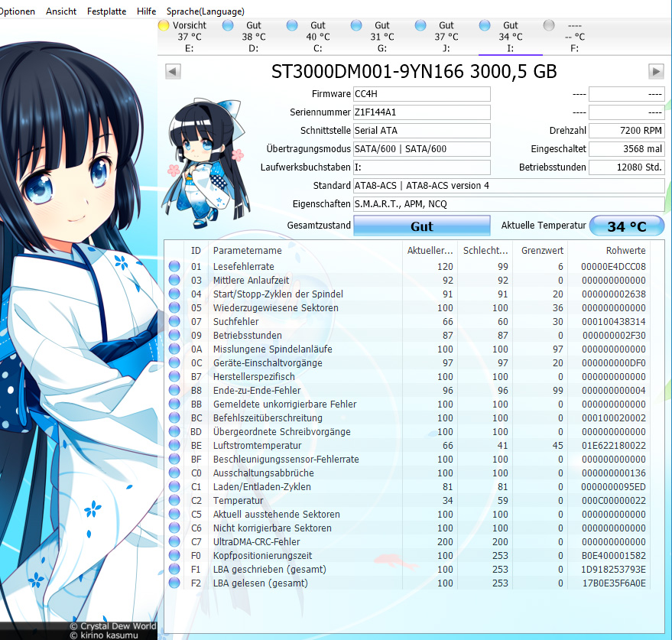The width and height of the screenshot is (672, 640).
Task: Select the Kopfpositionierungszeit row
Action: pyautogui.click(x=407, y=556)
